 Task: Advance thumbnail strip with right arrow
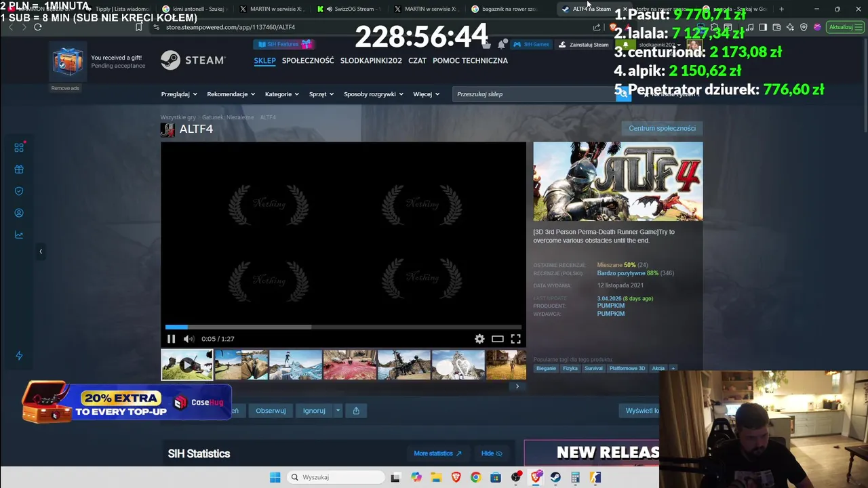[517, 386]
